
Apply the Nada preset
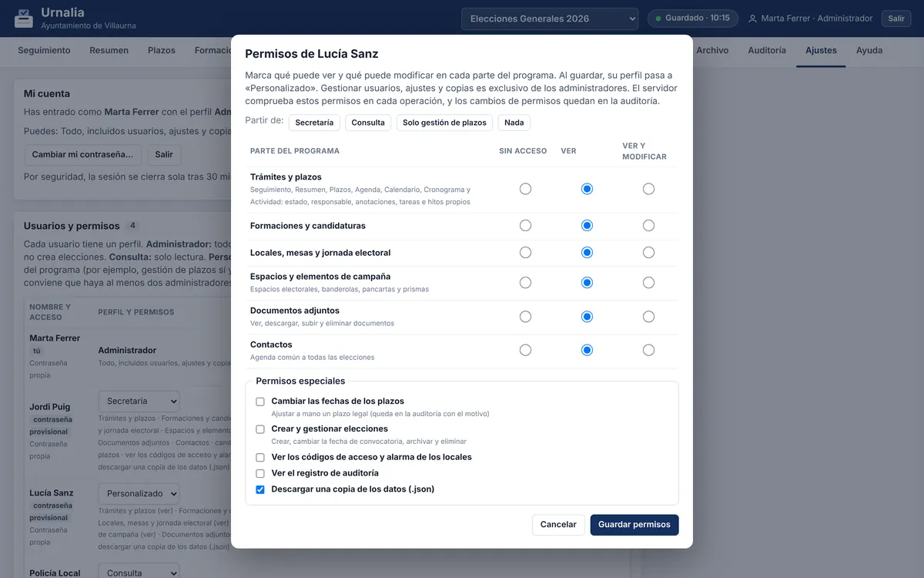[514, 123]
